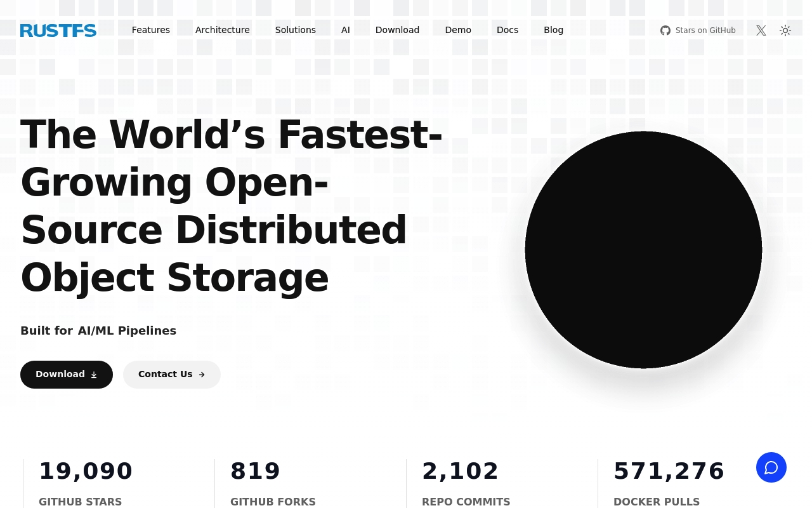This screenshot has height=508, width=812.
Task: Select the 2,102 repo commits figure
Action: [x=461, y=471]
